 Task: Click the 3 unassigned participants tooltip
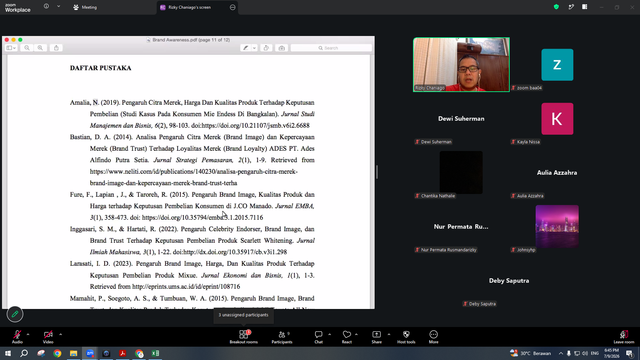click(243, 315)
